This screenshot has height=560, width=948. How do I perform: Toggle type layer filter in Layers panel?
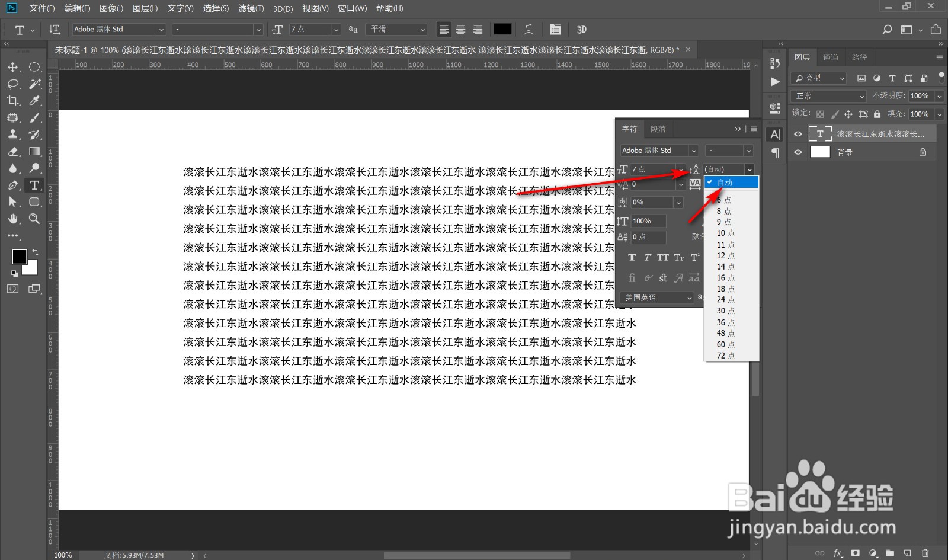pos(892,78)
